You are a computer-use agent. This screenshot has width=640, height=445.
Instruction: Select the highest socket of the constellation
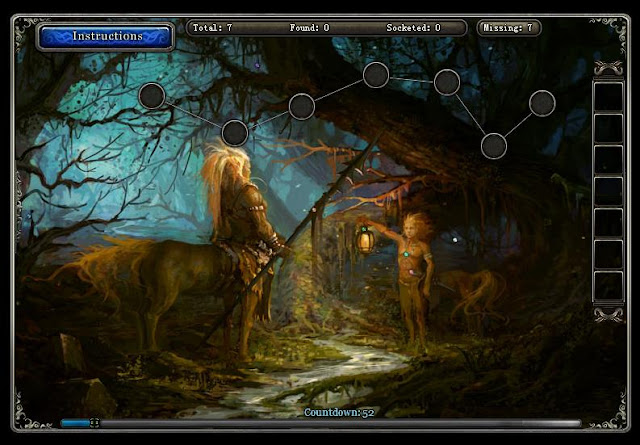376,75
